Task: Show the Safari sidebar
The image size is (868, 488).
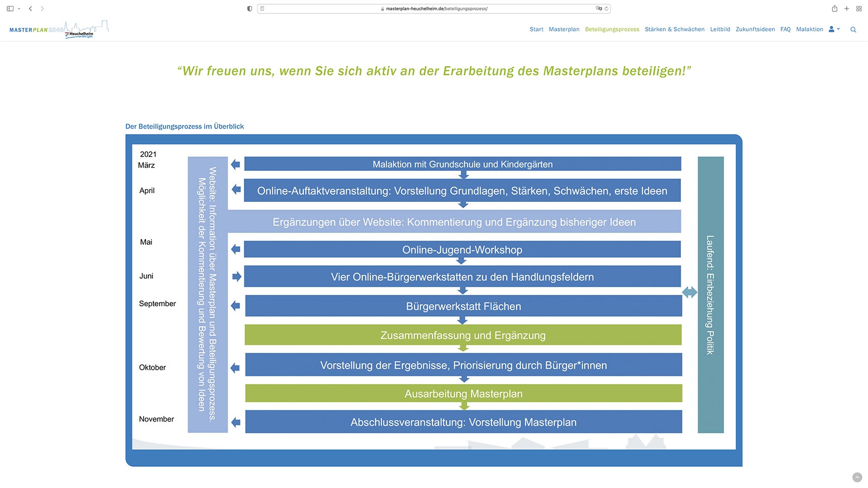Action: [10, 9]
